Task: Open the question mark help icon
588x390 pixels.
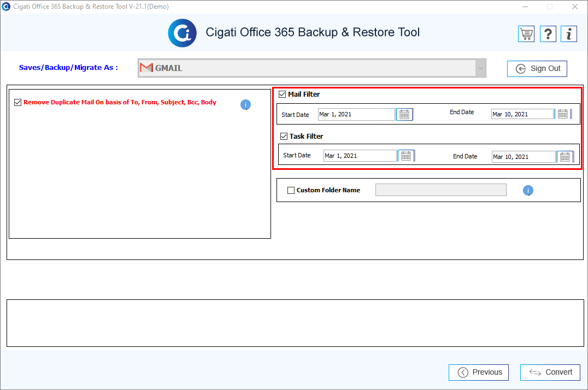Action: coord(548,34)
